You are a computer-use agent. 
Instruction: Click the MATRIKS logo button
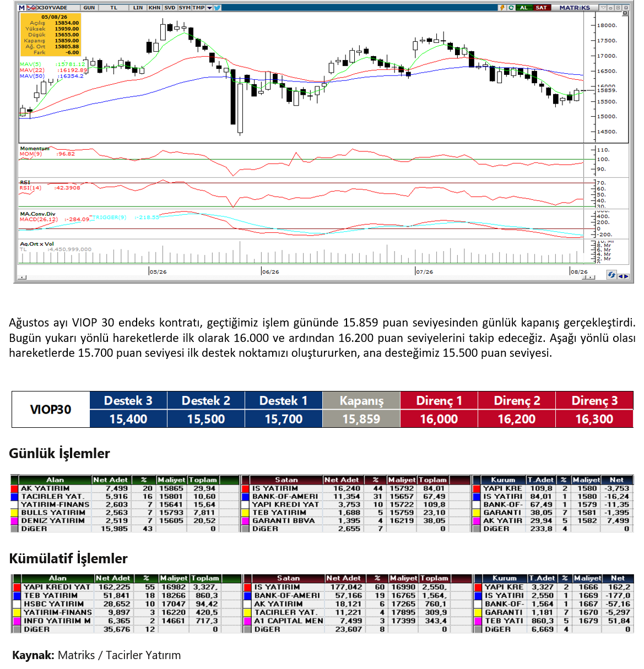(575, 8)
